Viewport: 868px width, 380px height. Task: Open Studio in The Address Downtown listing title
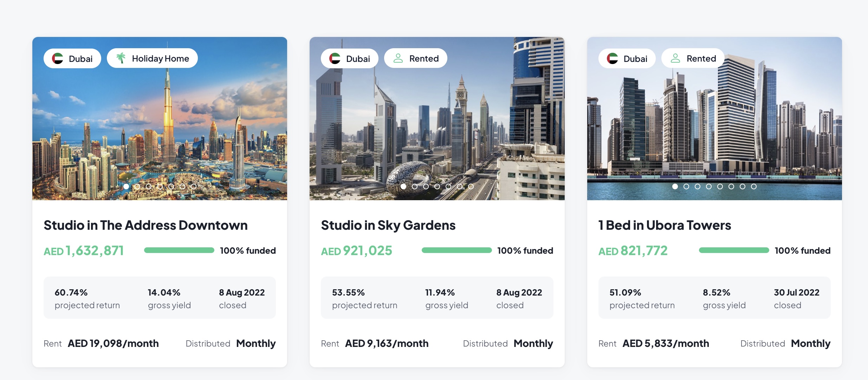tap(145, 225)
